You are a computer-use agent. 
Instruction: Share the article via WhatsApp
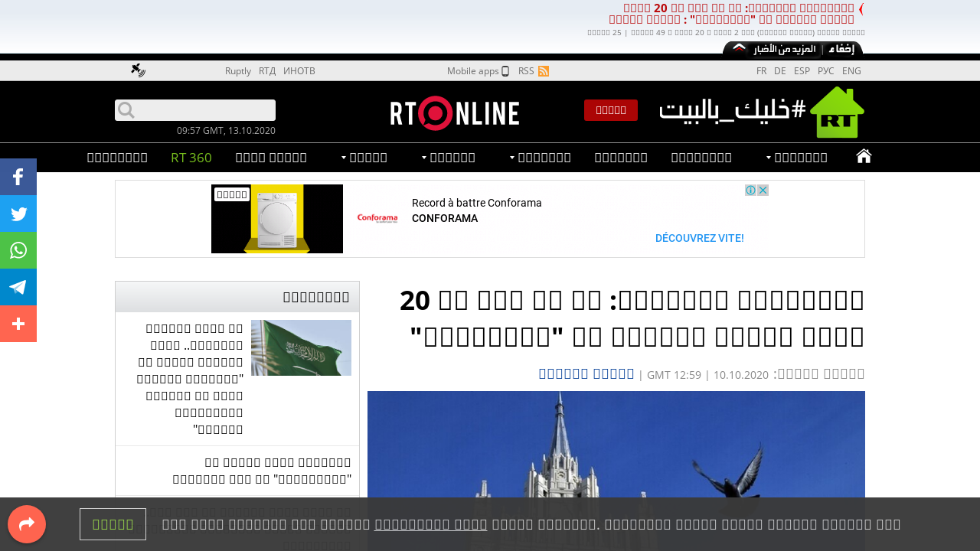18,250
